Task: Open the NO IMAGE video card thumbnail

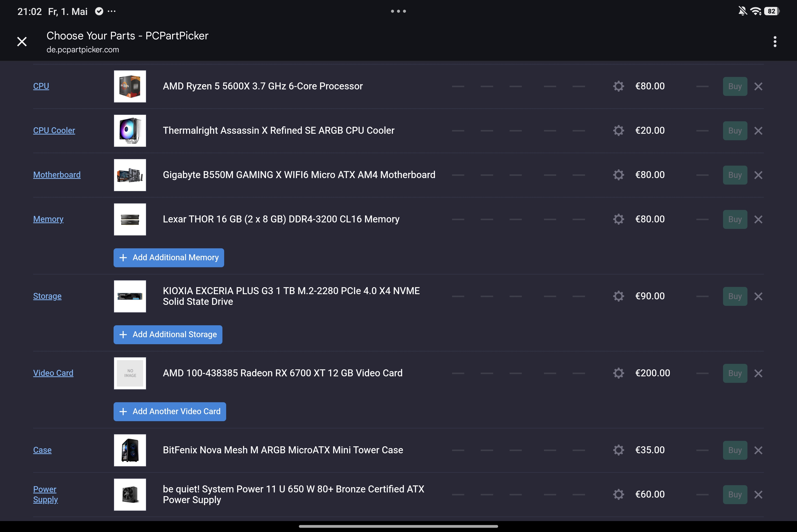Action: (130, 373)
